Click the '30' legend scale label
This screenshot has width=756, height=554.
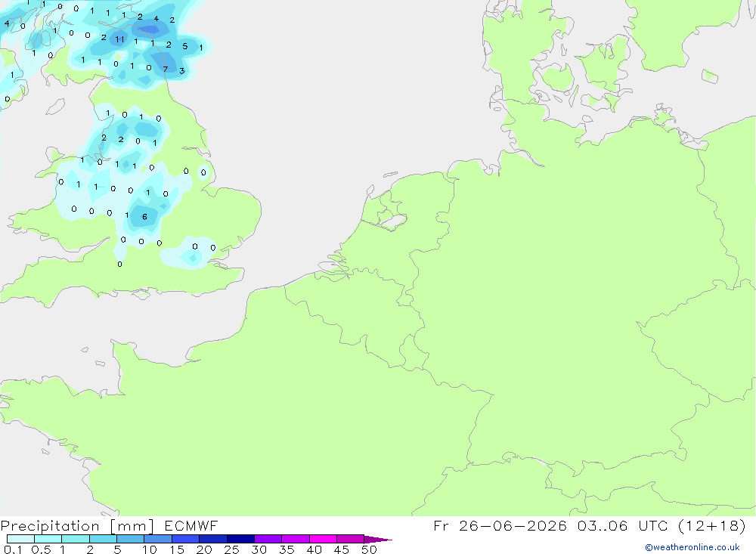tap(259, 549)
